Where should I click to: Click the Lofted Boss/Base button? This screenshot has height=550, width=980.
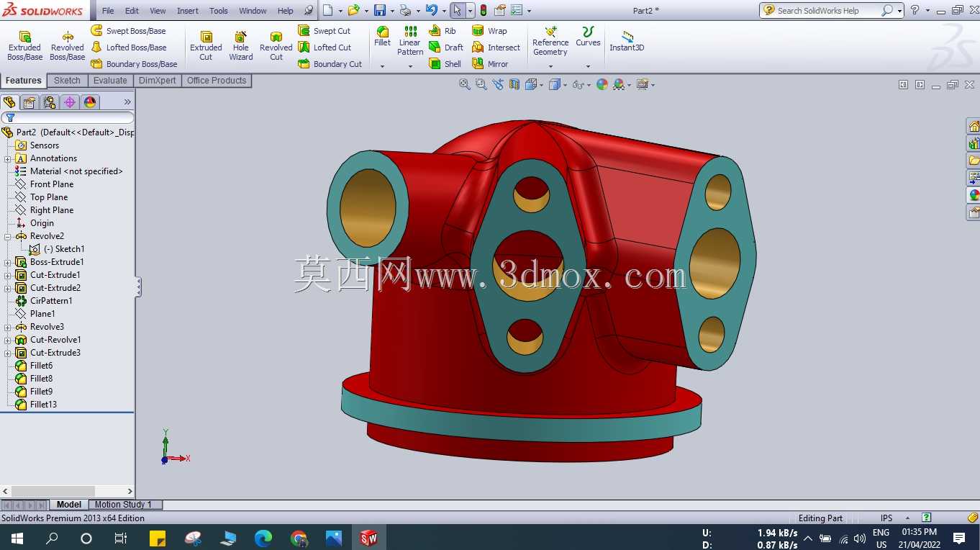click(x=128, y=48)
